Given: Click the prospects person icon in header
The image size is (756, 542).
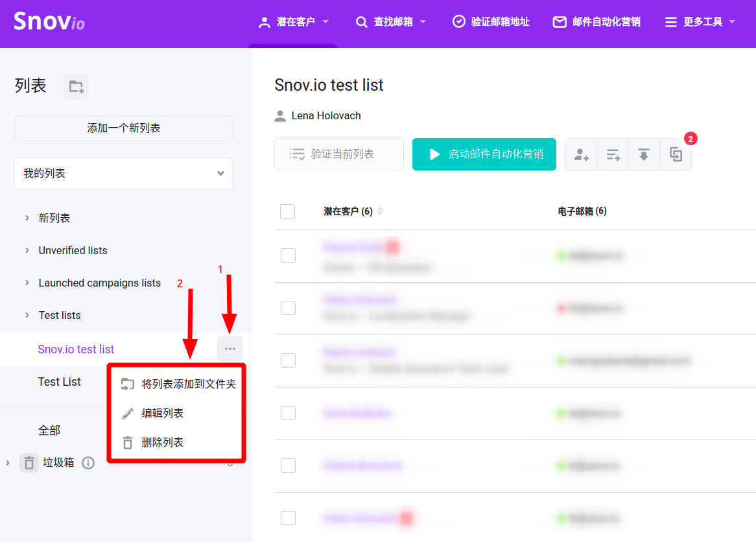Looking at the screenshot, I should [x=265, y=22].
